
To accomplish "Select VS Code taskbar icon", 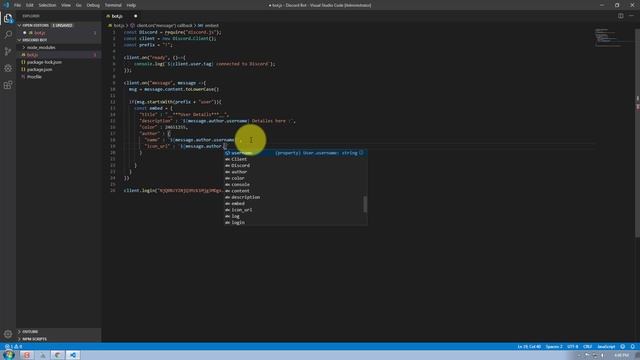I will coord(73,355).
